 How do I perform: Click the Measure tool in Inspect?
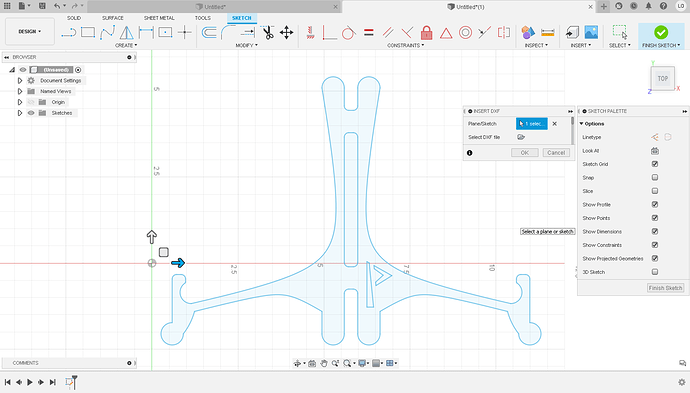tap(547, 33)
